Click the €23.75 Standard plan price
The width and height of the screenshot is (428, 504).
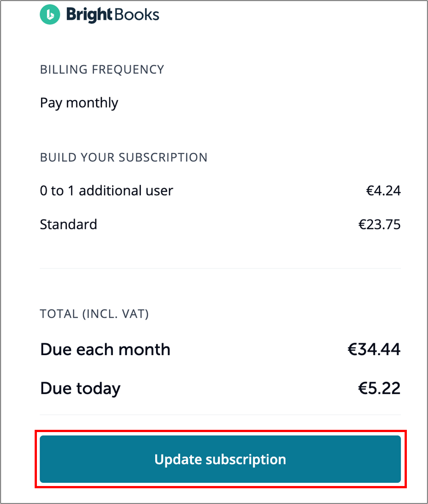tap(379, 224)
